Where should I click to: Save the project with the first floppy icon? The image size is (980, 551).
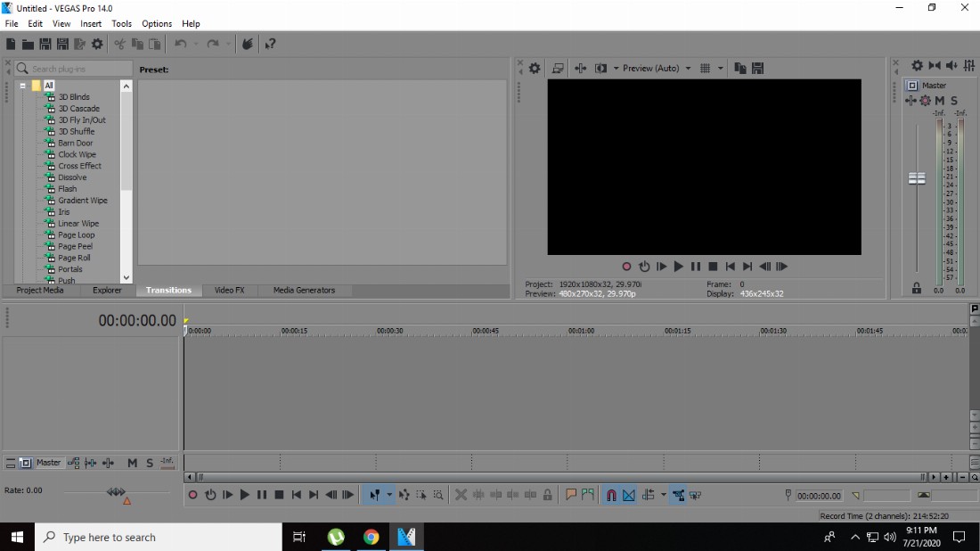coord(45,44)
